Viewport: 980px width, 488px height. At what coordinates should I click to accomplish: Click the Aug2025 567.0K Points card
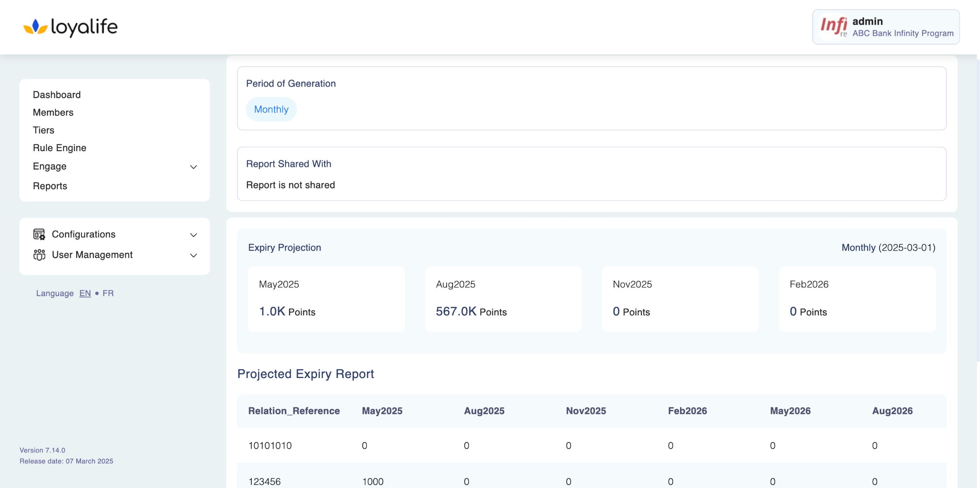[503, 299]
